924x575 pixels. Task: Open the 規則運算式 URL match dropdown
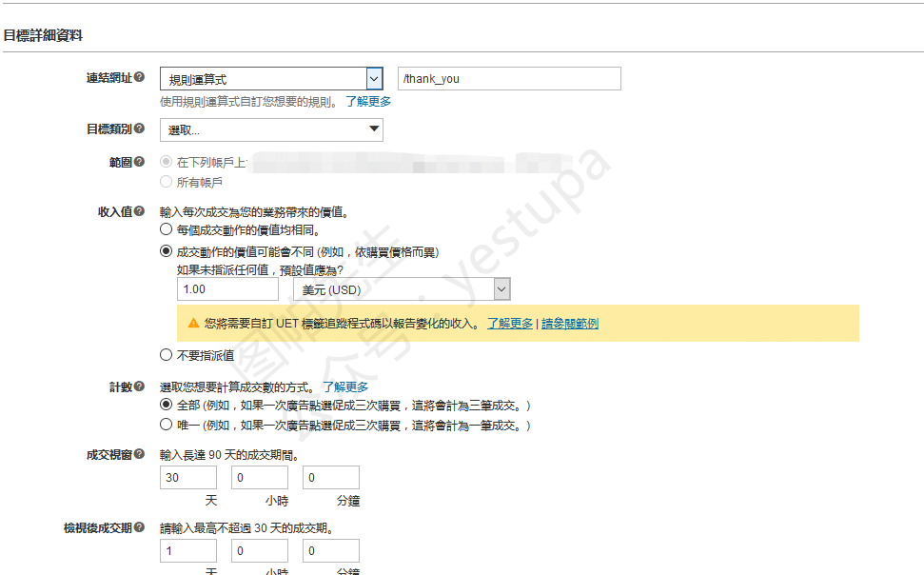(x=271, y=78)
